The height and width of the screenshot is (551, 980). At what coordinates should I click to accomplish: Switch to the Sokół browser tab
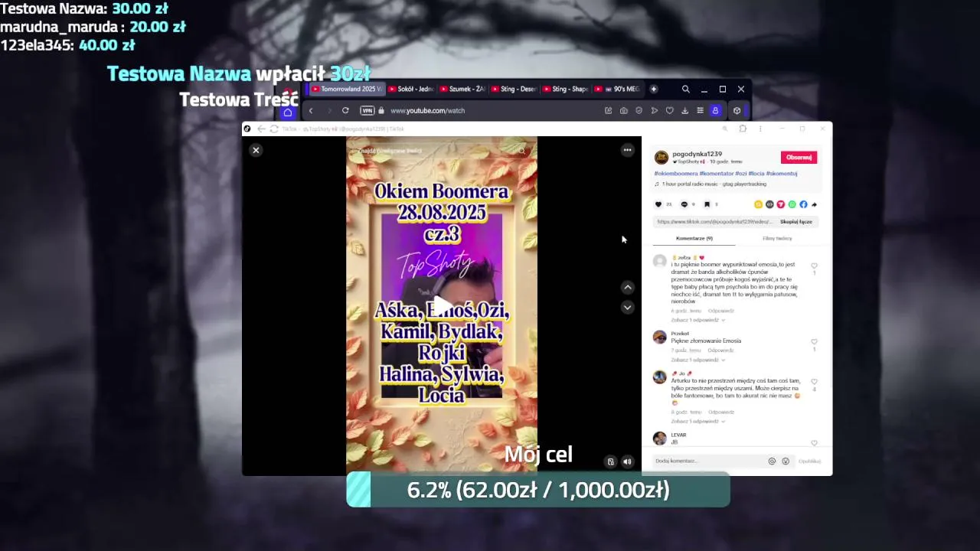(411, 90)
